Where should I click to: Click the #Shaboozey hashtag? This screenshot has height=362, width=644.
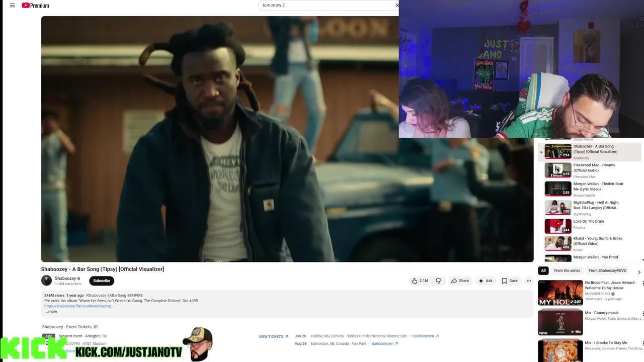pyautogui.click(x=96, y=295)
